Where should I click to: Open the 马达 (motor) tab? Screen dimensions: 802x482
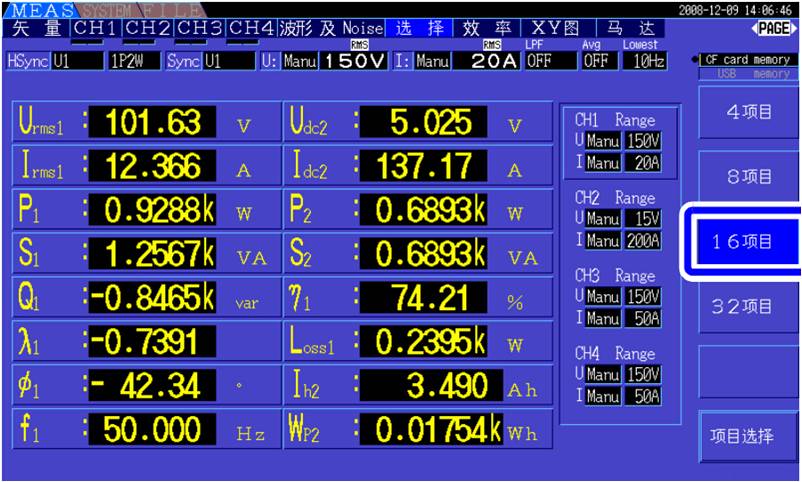pos(638,28)
